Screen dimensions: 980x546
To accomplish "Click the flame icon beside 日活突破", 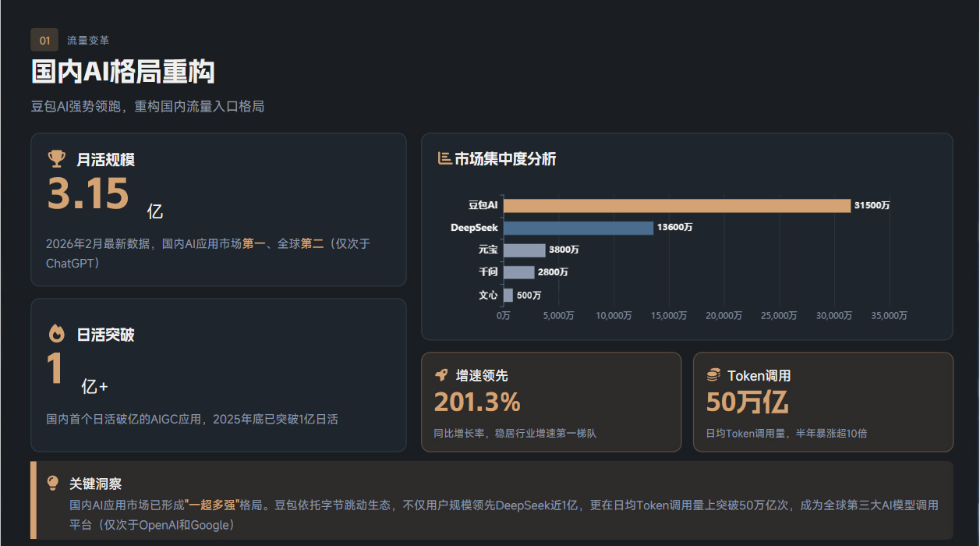I will (x=56, y=335).
